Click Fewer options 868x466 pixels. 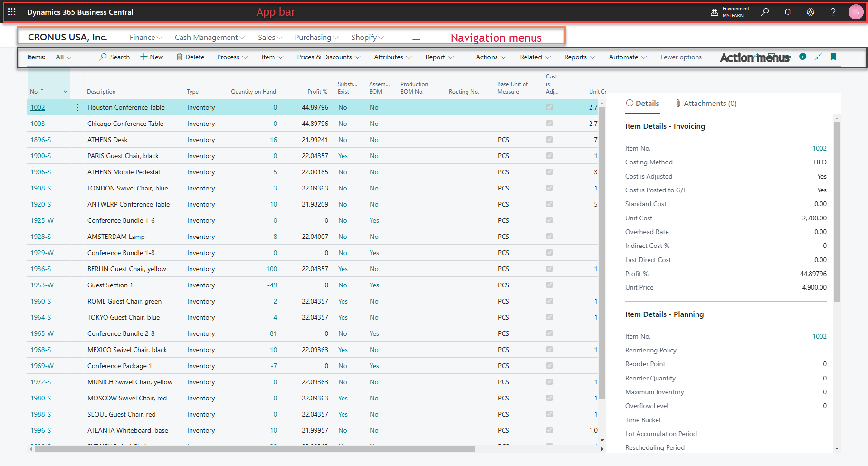click(681, 57)
